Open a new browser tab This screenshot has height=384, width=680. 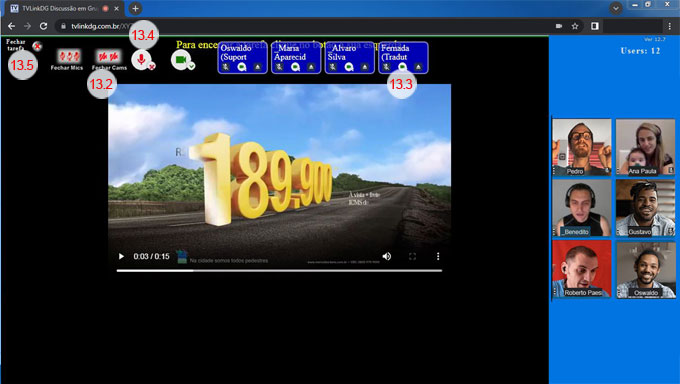[x=135, y=8]
